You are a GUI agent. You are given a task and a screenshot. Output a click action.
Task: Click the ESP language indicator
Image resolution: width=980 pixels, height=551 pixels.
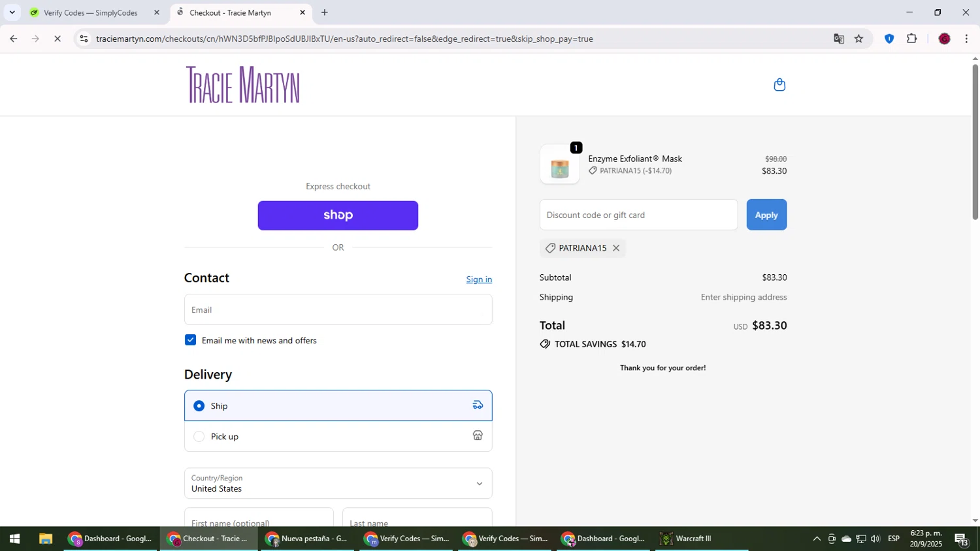tap(894, 539)
